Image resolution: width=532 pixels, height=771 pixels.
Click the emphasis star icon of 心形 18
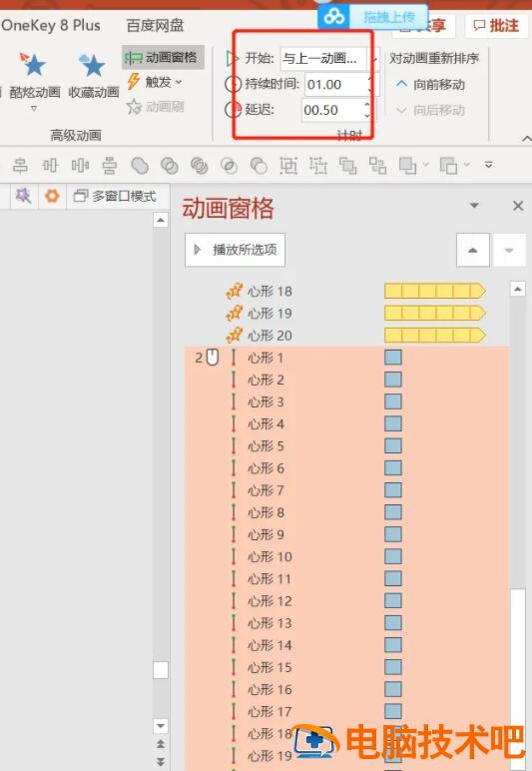coord(235,291)
